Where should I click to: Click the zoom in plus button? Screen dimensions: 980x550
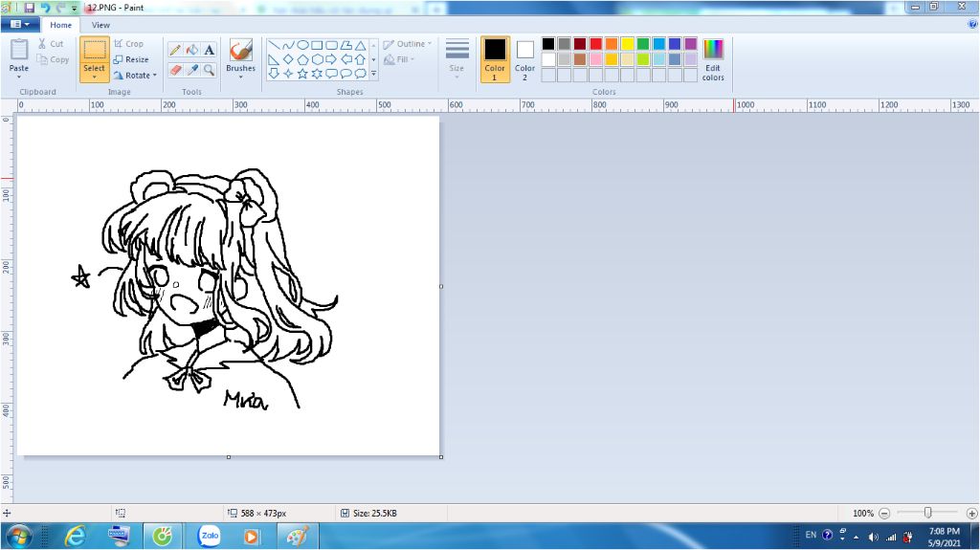click(971, 513)
